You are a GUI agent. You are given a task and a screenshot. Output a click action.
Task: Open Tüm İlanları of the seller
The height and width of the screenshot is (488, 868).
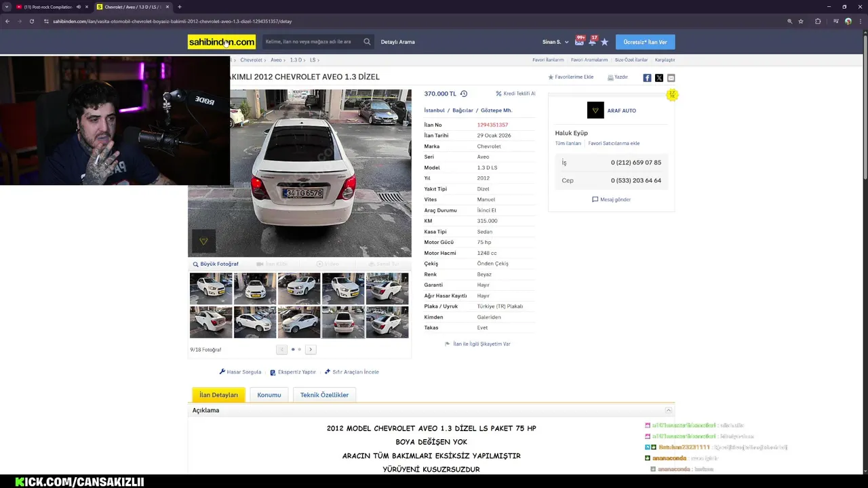568,144
